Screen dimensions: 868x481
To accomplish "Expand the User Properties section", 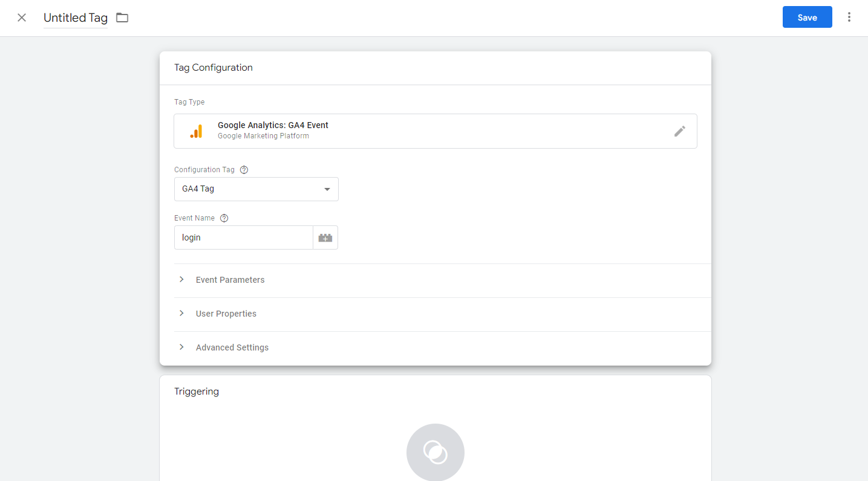I will [x=226, y=314].
